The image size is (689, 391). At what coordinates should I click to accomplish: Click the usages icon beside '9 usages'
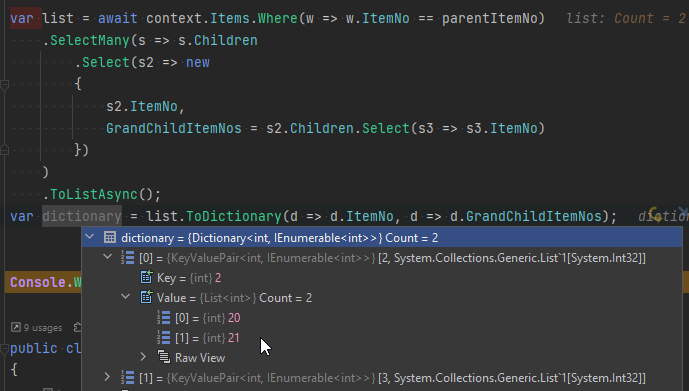pyautogui.click(x=15, y=327)
